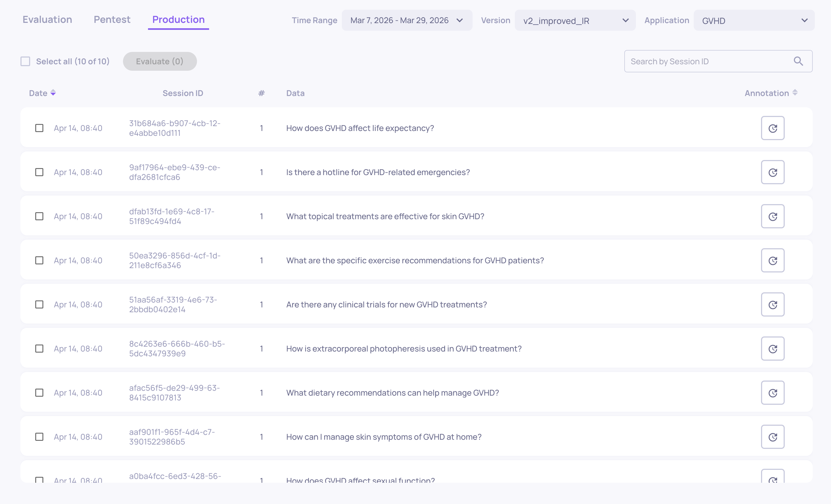Sort by Annotation column arrow
Viewport: 831px width, 504px height.
795,93
